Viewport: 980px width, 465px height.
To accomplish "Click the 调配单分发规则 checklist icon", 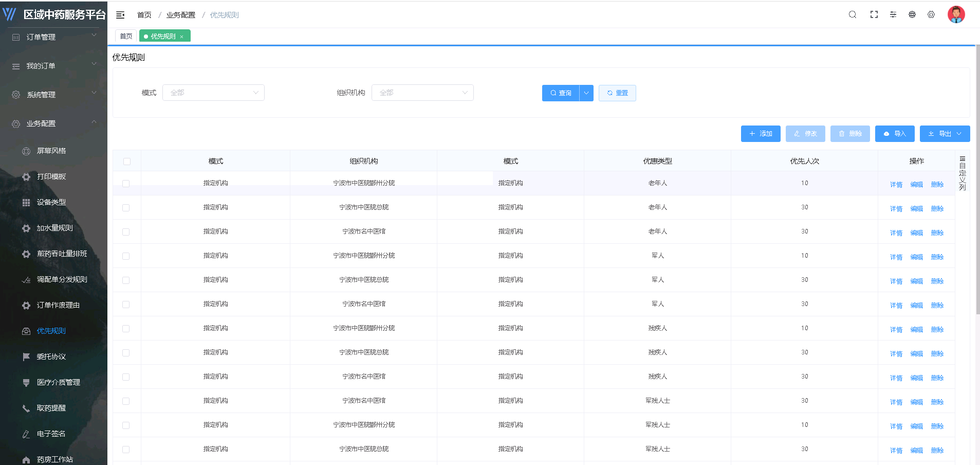I will [x=26, y=279].
